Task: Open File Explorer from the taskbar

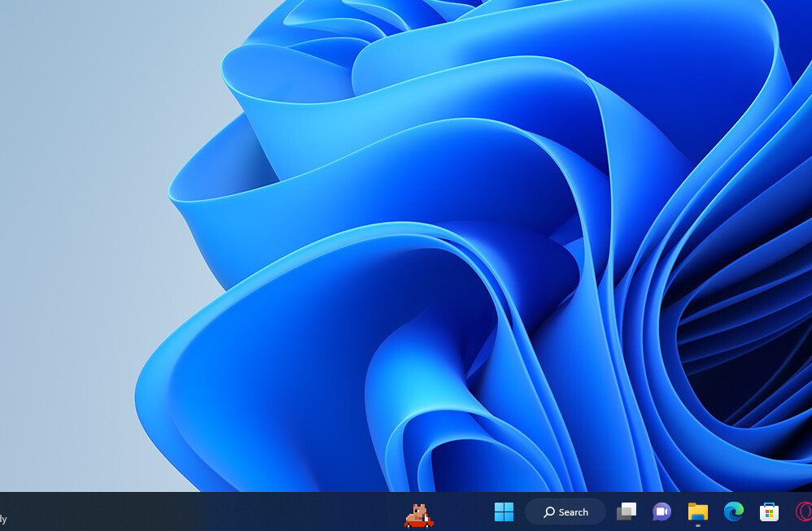Action: (697, 511)
